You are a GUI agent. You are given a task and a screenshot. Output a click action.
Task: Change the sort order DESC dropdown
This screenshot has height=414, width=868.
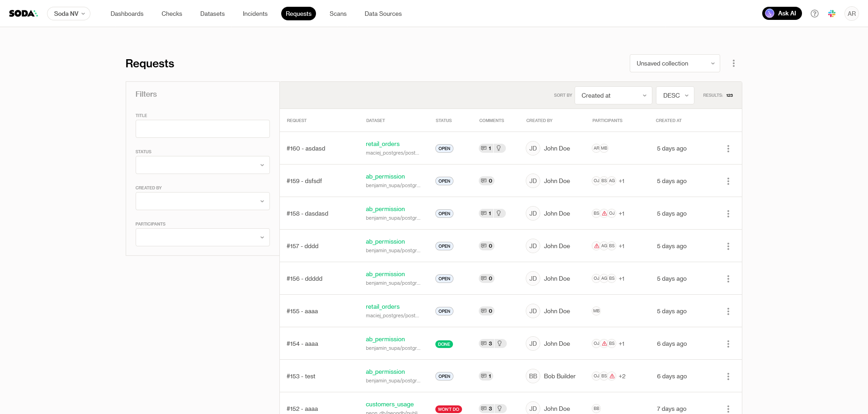coord(675,95)
